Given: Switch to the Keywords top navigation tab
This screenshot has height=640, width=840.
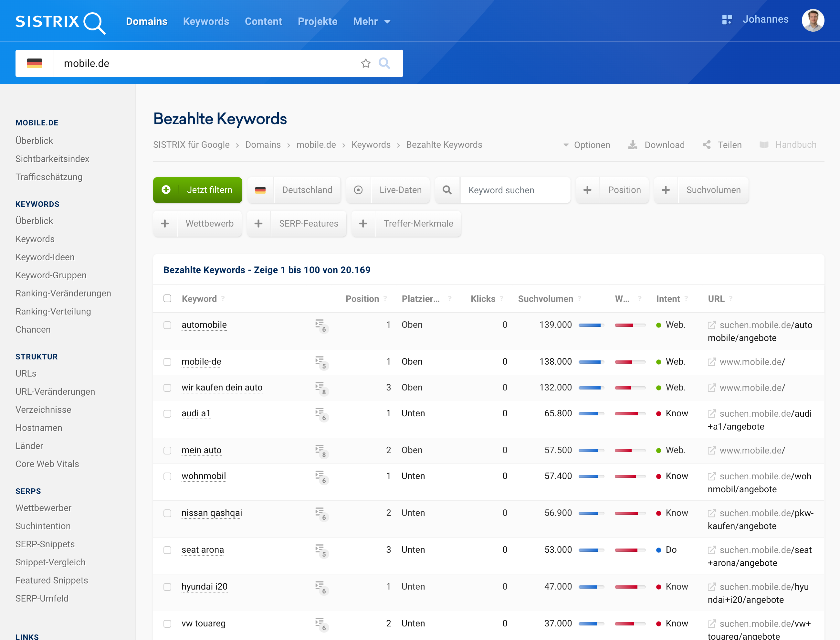Looking at the screenshot, I should [205, 22].
